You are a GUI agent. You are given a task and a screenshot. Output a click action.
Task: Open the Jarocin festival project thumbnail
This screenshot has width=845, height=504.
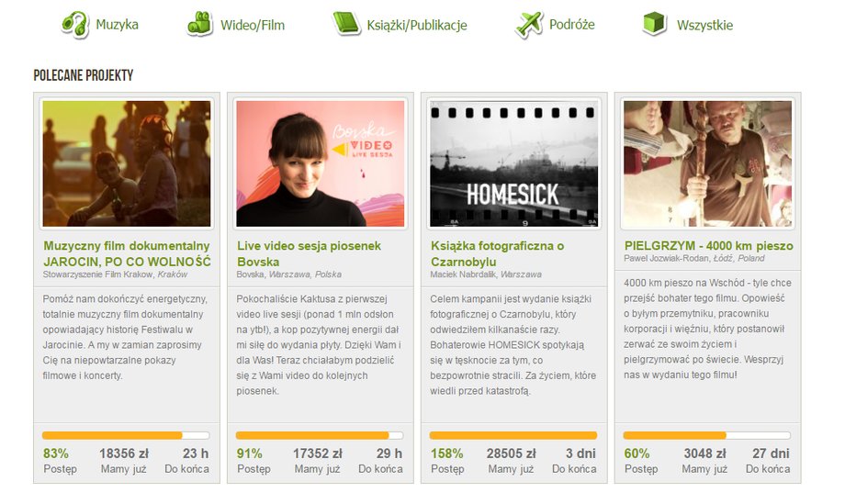point(127,163)
